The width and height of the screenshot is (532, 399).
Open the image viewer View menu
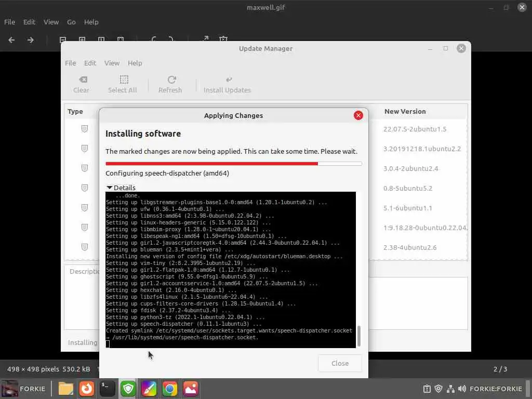click(51, 22)
